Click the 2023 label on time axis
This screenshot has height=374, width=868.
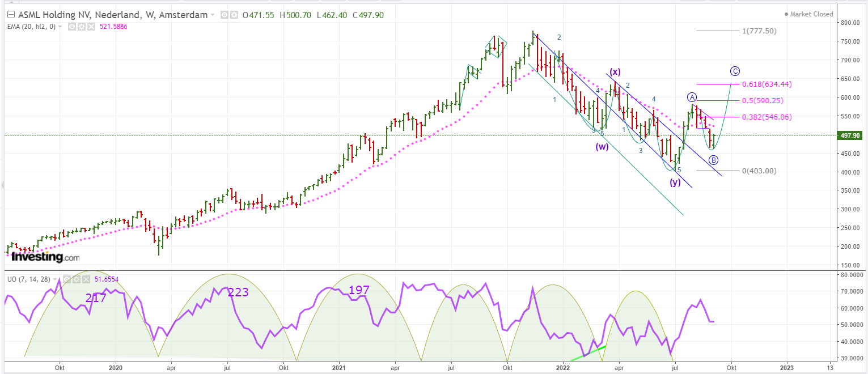pyautogui.click(x=787, y=367)
